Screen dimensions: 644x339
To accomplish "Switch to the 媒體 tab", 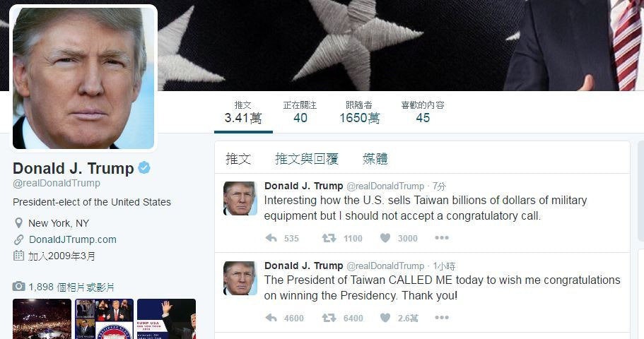I will pos(375,158).
